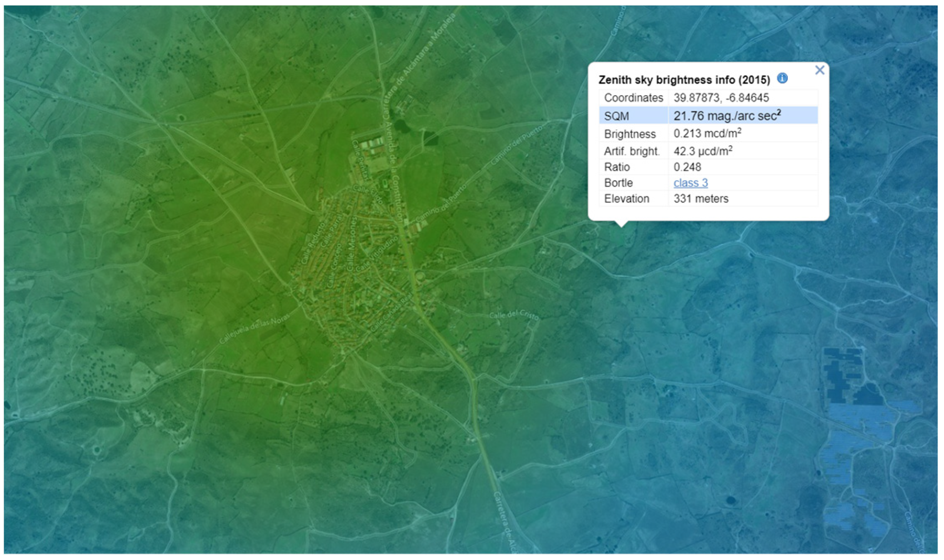Click the Ratio 0.248 value
Viewport: 944px width, 560px height.
[687, 167]
